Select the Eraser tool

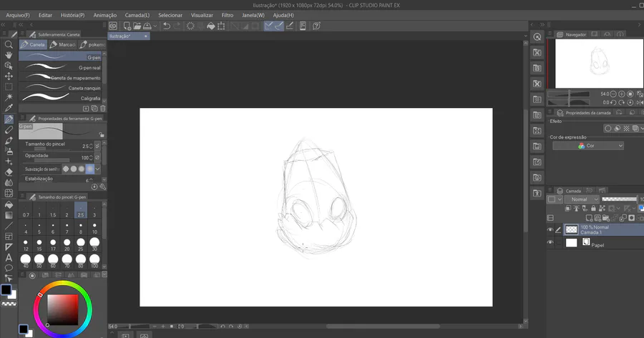coord(8,172)
